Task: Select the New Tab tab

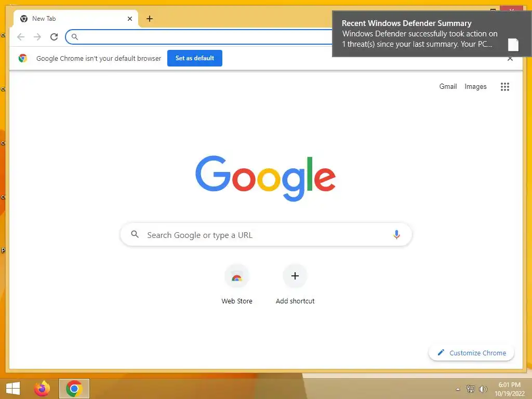Action: click(76, 19)
